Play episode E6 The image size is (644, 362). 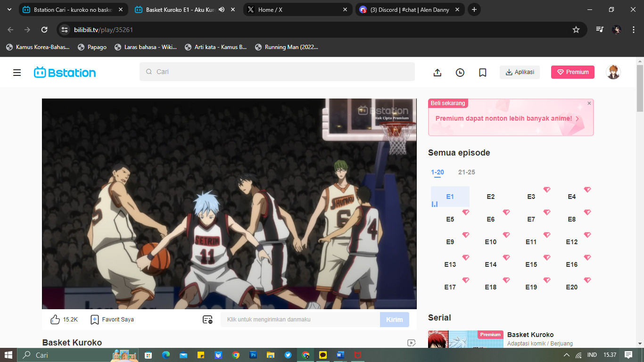pos(491,219)
